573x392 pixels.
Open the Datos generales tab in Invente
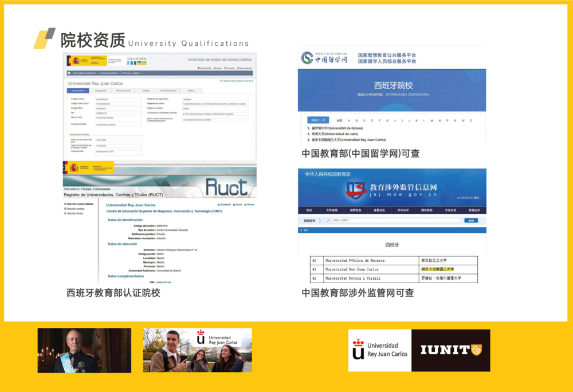coord(78,91)
